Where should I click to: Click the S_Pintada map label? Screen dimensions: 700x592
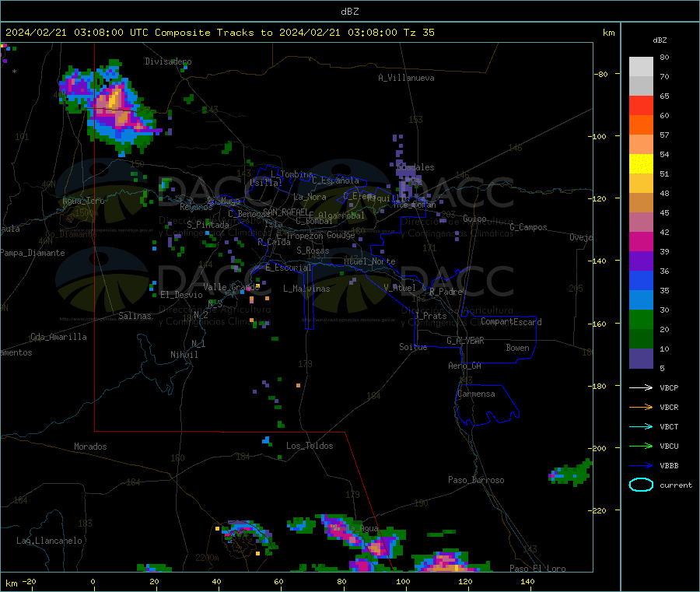(x=208, y=225)
